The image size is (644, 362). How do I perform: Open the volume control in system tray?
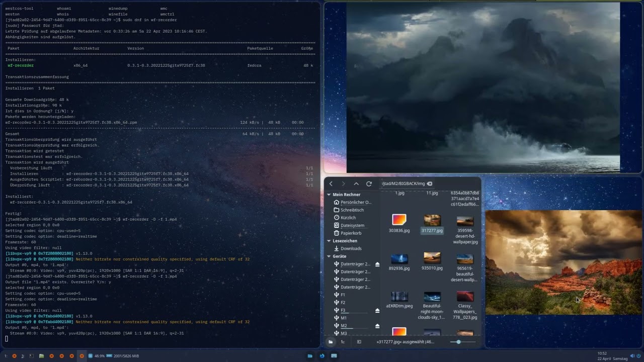[x=633, y=356]
